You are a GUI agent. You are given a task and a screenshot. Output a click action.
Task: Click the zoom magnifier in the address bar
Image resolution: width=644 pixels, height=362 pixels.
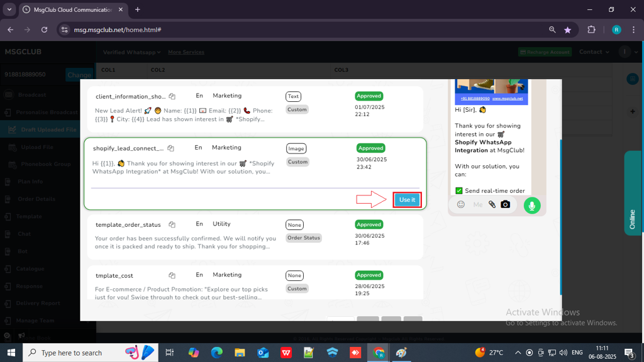552,30
